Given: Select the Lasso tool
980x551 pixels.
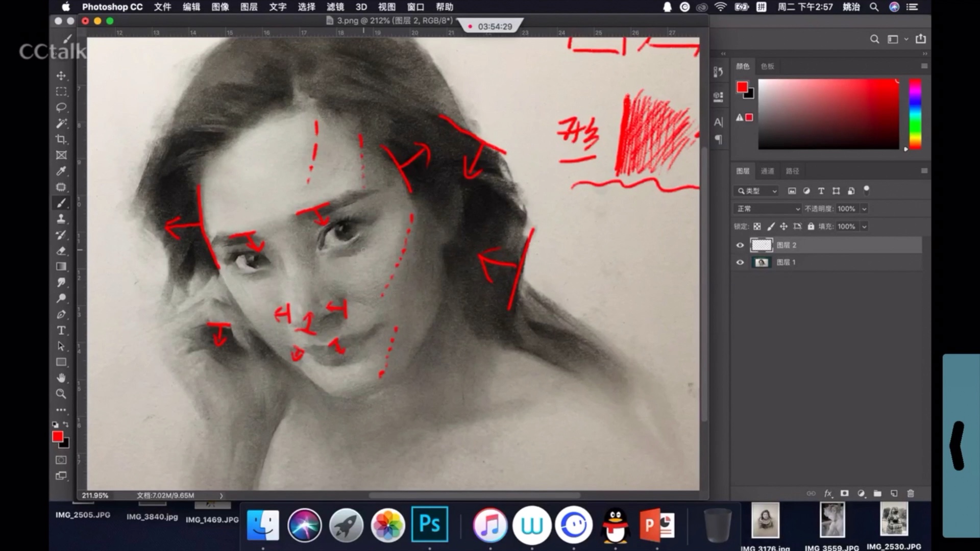Looking at the screenshot, I should click(x=61, y=108).
